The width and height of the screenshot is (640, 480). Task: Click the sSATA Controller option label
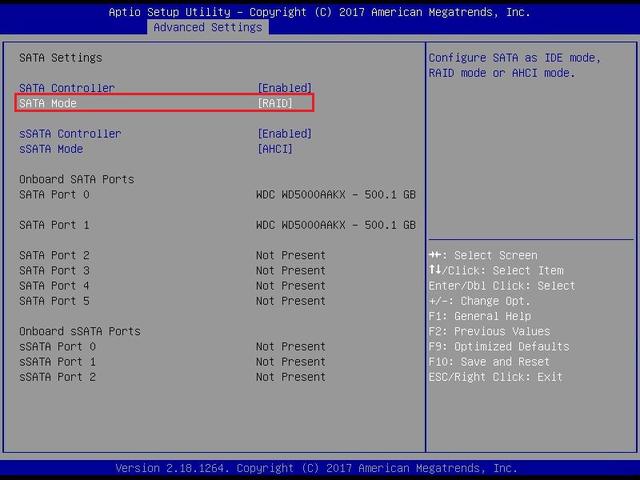point(70,134)
